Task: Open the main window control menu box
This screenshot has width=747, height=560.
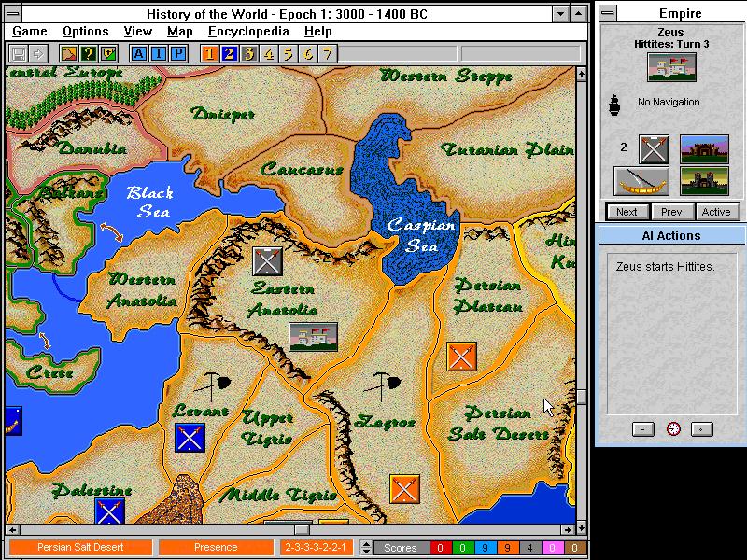Action: click(14, 13)
